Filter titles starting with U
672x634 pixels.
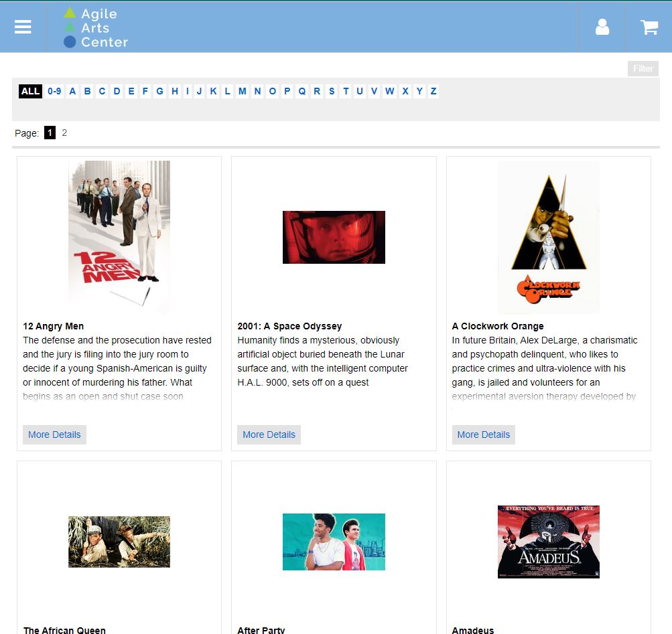click(360, 91)
